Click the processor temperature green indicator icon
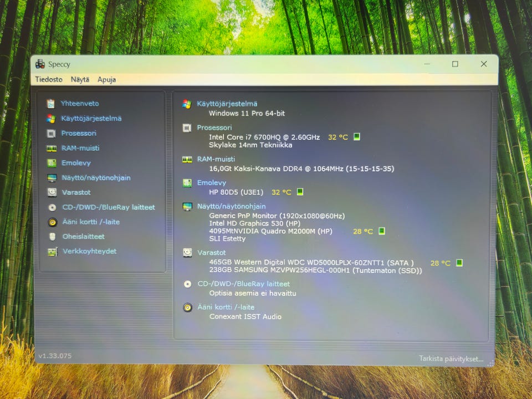532x399 pixels. click(x=356, y=137)
